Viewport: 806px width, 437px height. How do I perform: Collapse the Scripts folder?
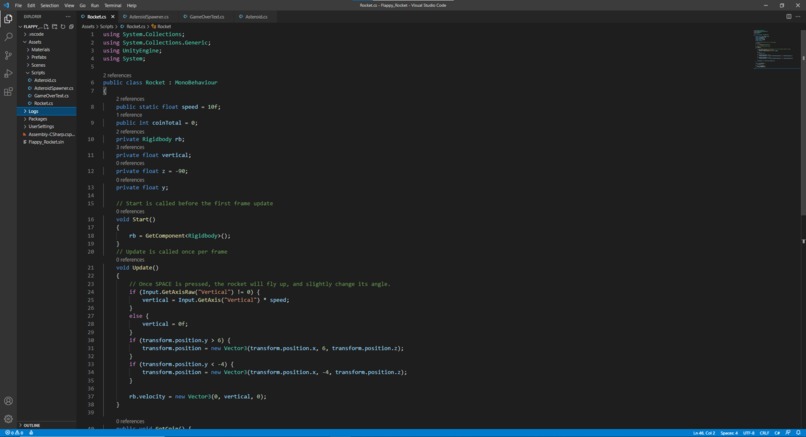coord(38,73)
